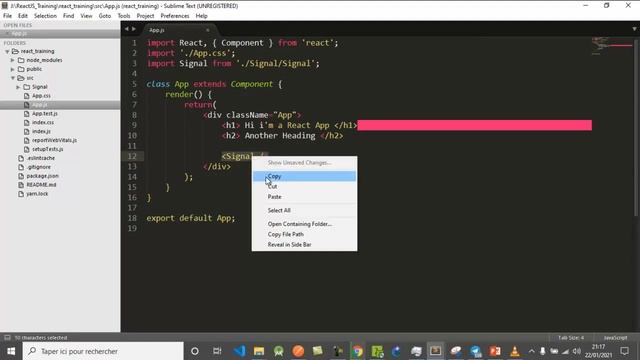Open the Project menu
The image size is (640, 360).
145,16
